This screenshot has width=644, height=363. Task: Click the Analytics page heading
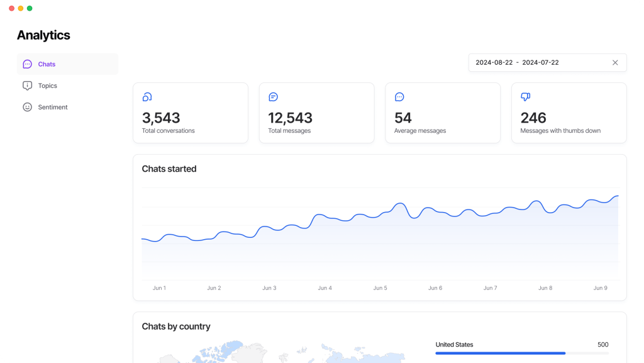[43, 35]
